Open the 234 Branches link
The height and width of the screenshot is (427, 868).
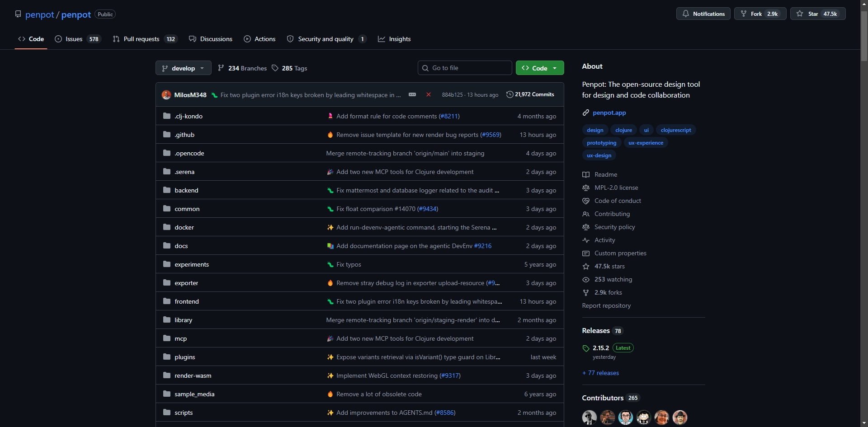click(x=242, y=68)
